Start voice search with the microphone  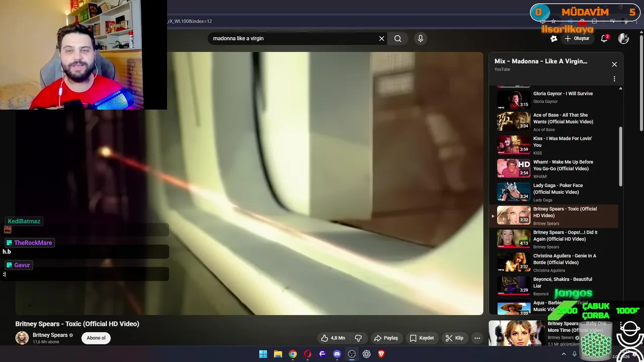point(421,39)
